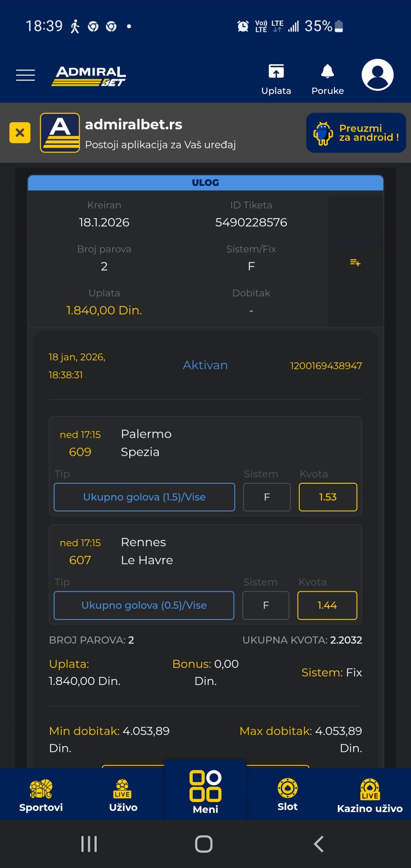Go to Kazino uživo
This screenshot has width=411, height=868.
pos(370,795)
